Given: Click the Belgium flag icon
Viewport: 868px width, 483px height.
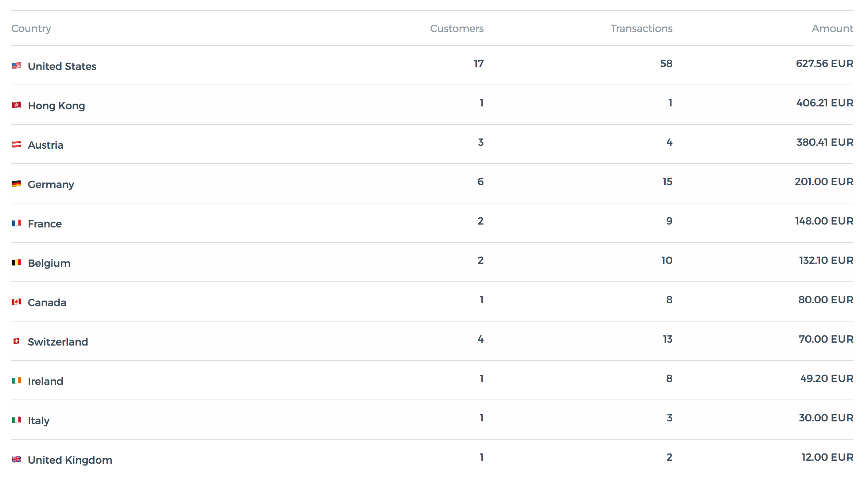Looking at the screenshot, I should 16,262.
